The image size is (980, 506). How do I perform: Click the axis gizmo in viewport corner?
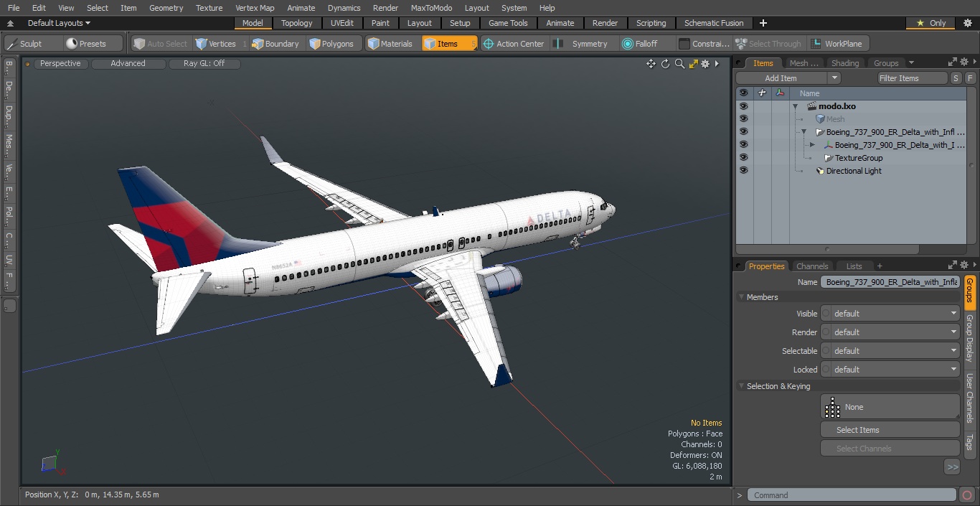click(x=52, y=463)
